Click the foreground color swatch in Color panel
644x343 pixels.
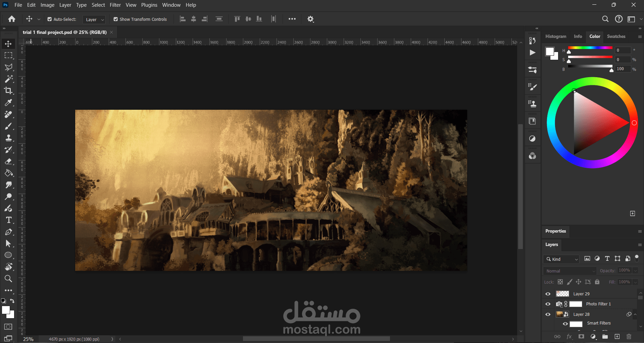pos(549,51)
